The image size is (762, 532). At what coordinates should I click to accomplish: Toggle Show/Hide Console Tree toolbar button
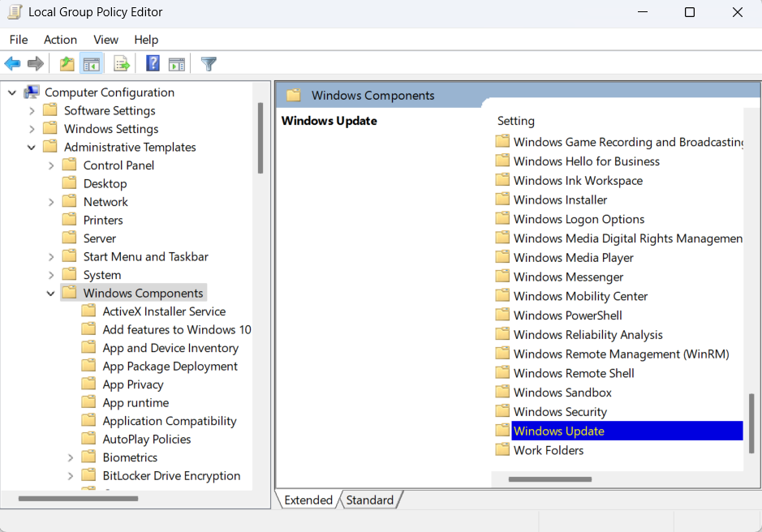[92, 63]
